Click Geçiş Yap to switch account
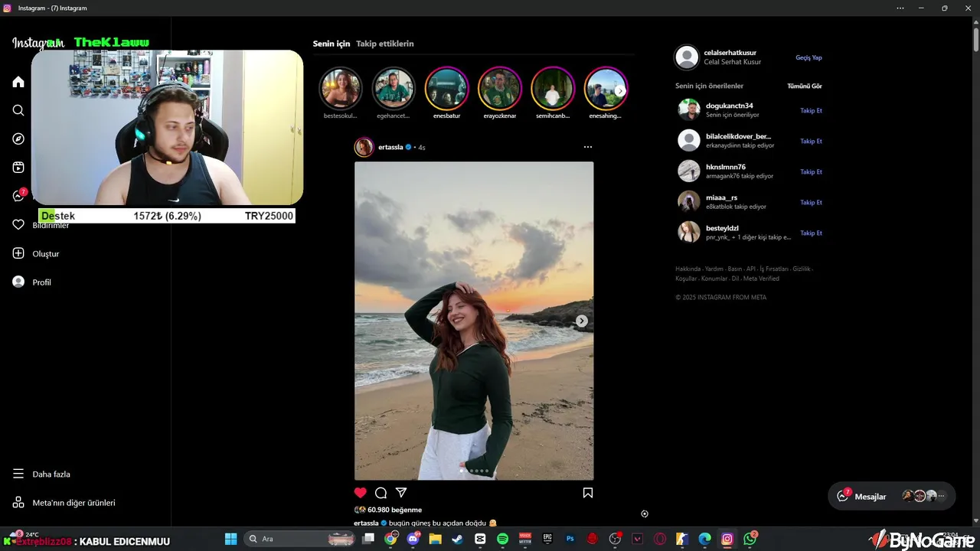This screenshot has height=551, width=980. tap(808, 57)
